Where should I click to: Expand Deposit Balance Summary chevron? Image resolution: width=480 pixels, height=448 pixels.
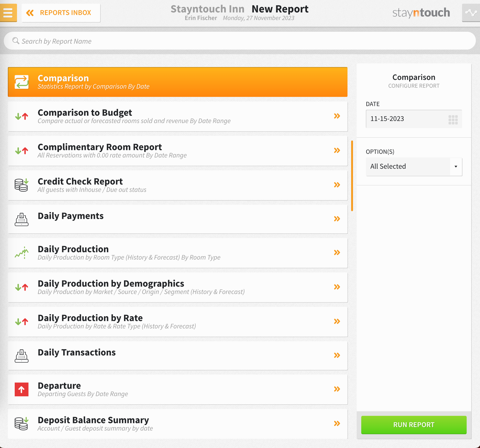[337, 423]
